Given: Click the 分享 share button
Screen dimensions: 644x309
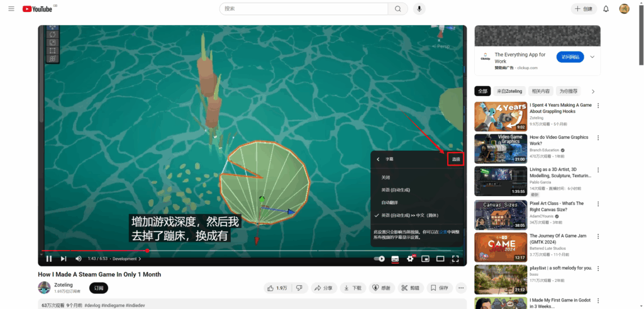Looking at the screenshot, I should click(x=324, y=288).
